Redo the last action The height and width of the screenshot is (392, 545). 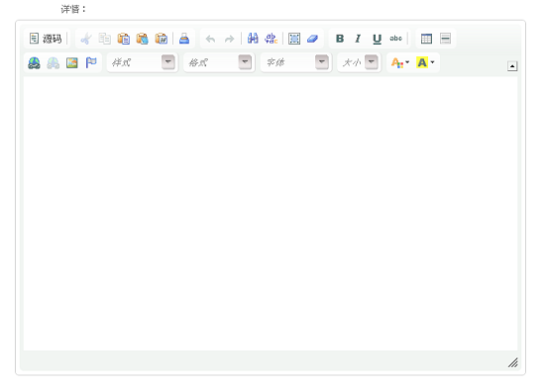click(x=229, y=39)
